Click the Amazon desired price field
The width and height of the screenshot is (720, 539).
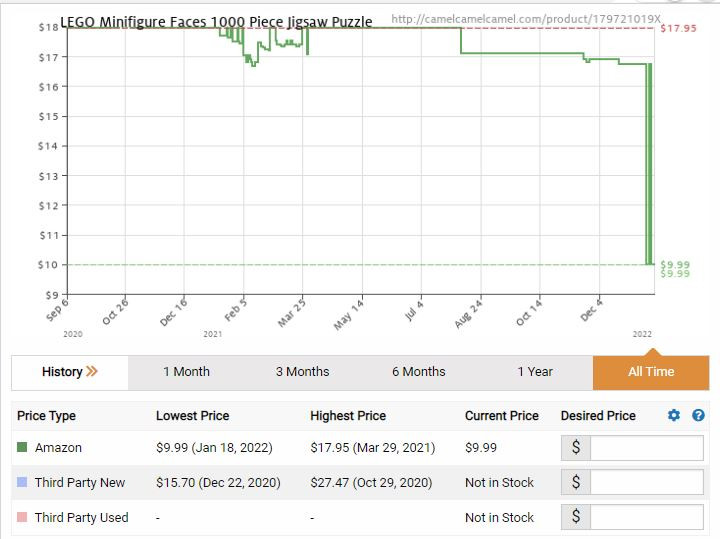tap(647, 448)
